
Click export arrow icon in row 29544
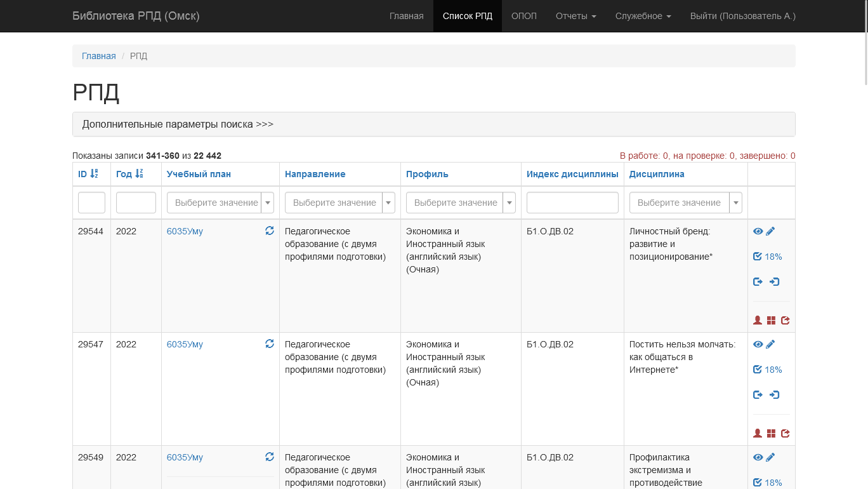pyautogui.click(x=758, y=282)
